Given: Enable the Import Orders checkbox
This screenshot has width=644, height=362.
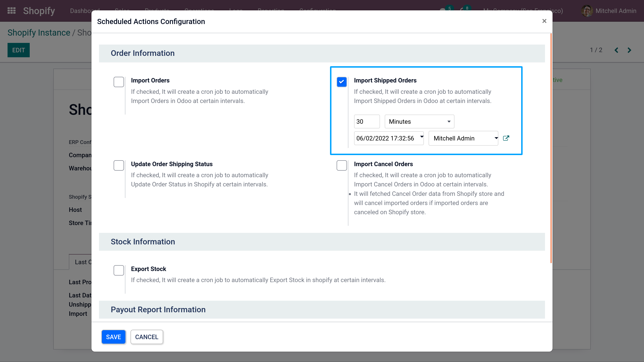Looking at the screenshot, I should tap(119, 82).
